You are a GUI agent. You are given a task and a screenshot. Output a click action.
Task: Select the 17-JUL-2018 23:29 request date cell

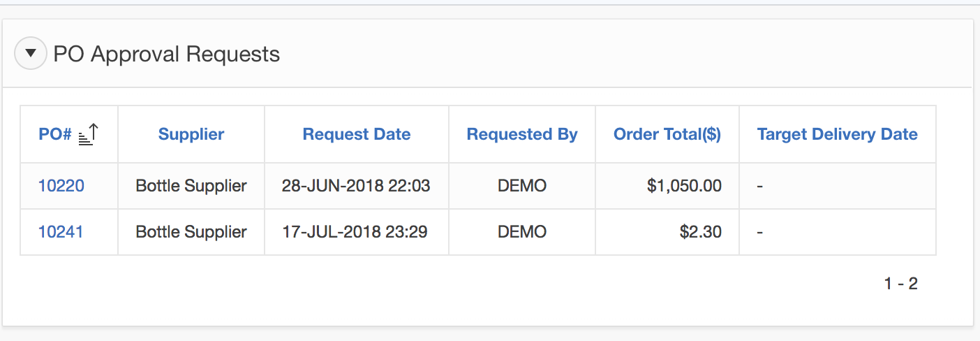pos(356,232)
